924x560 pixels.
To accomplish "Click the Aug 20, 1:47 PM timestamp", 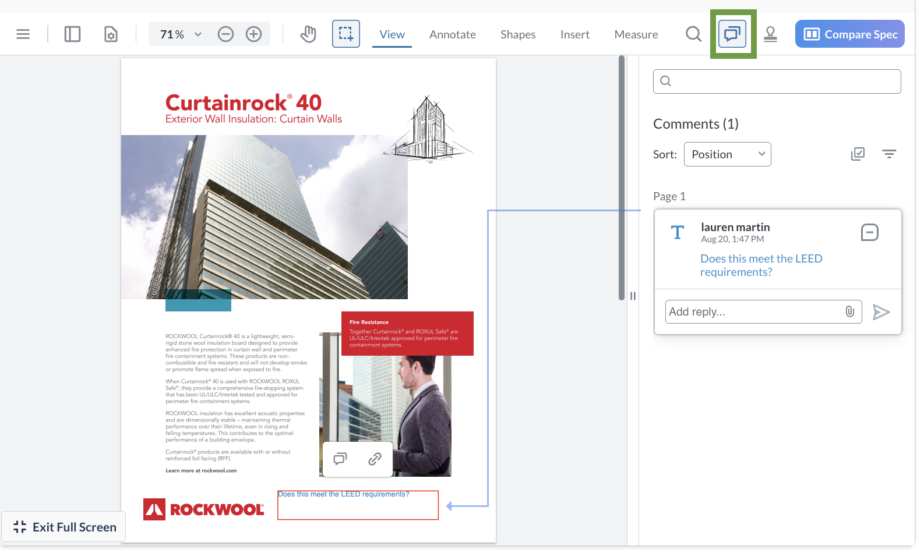I will (x=732, y=239).
